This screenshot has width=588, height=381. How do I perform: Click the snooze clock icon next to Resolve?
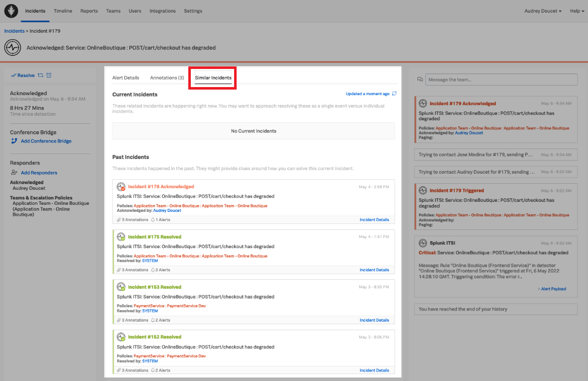click(x=49, y=75)
